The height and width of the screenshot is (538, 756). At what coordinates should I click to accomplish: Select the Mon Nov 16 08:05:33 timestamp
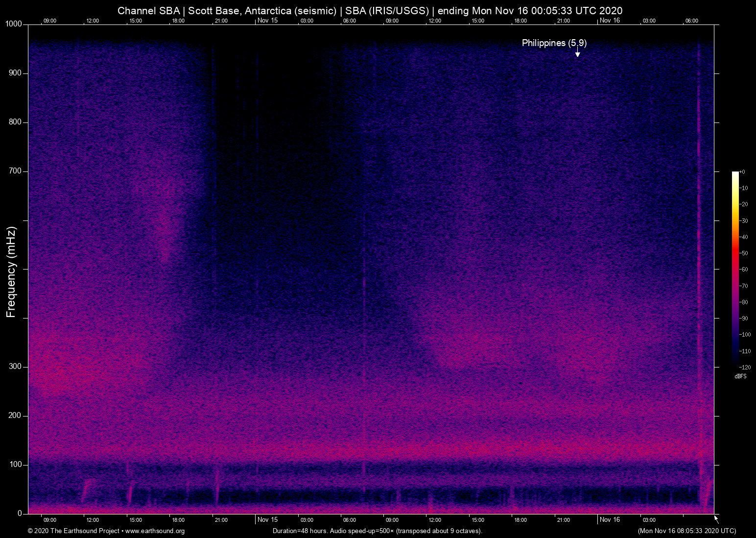686,531
